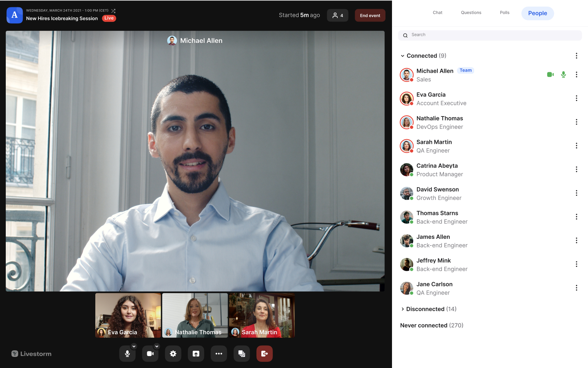Toggle Michael Allen's green camera icon
Viewport: 588px width, 368px height.
tap(550, 75)
